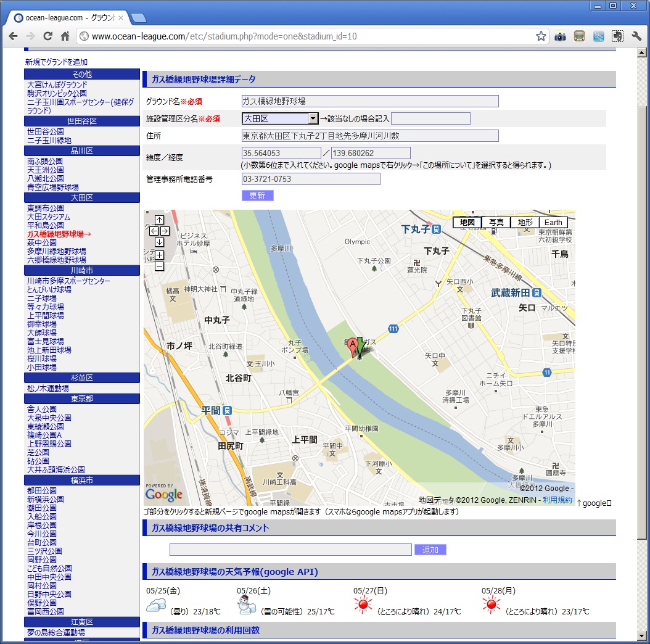Click the camera screenshot extension icon
The width and height of the screenshot is (650, 644).
pyautogui.click(x=560, y=36)
